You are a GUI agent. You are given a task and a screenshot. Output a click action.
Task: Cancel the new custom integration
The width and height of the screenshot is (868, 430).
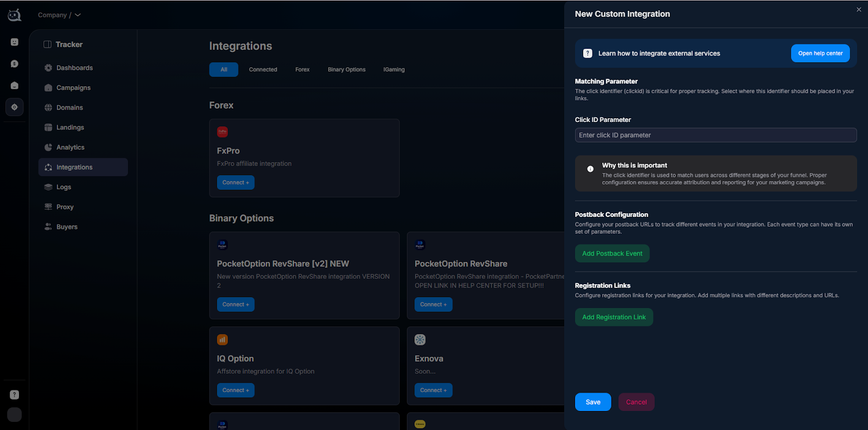pyautogui.click(x=636, y=402)
